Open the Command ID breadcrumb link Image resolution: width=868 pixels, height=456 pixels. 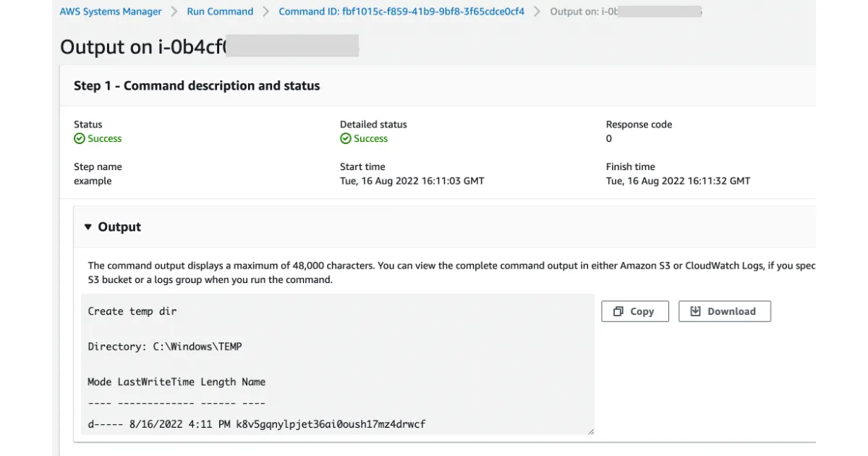click(401, 12)
